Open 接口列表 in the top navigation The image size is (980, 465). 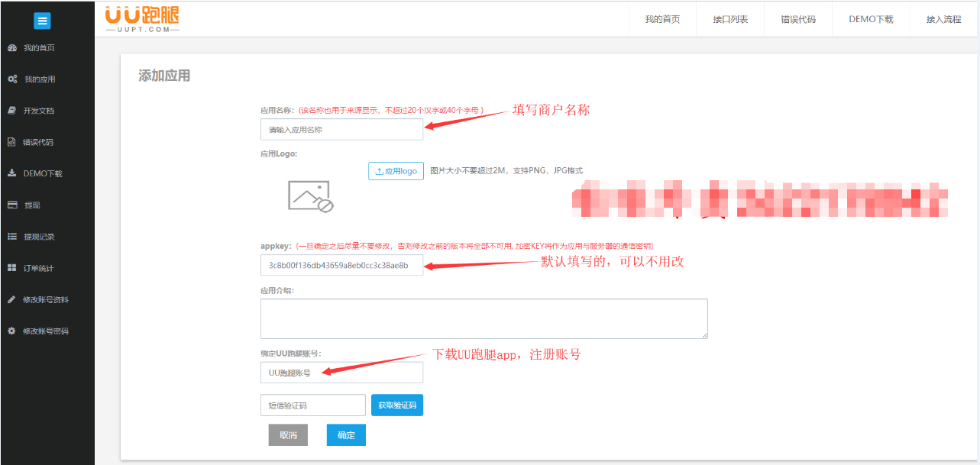pos(730,19)
